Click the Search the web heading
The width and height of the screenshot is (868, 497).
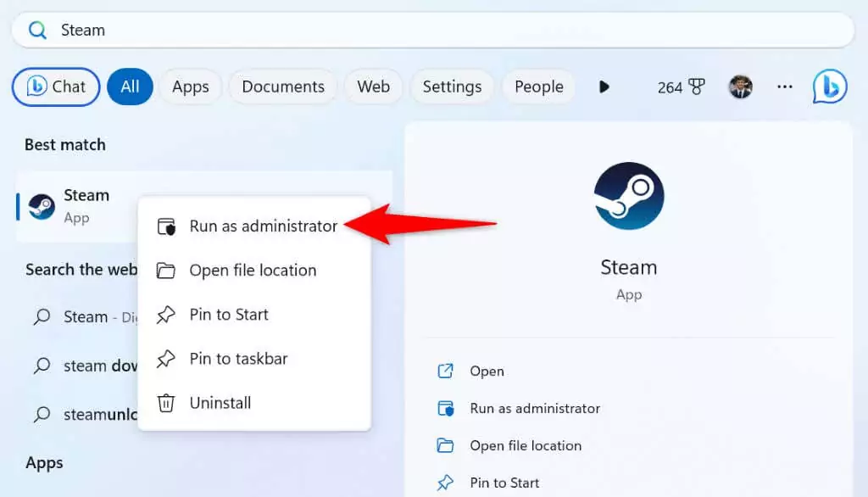pos(81,270)
